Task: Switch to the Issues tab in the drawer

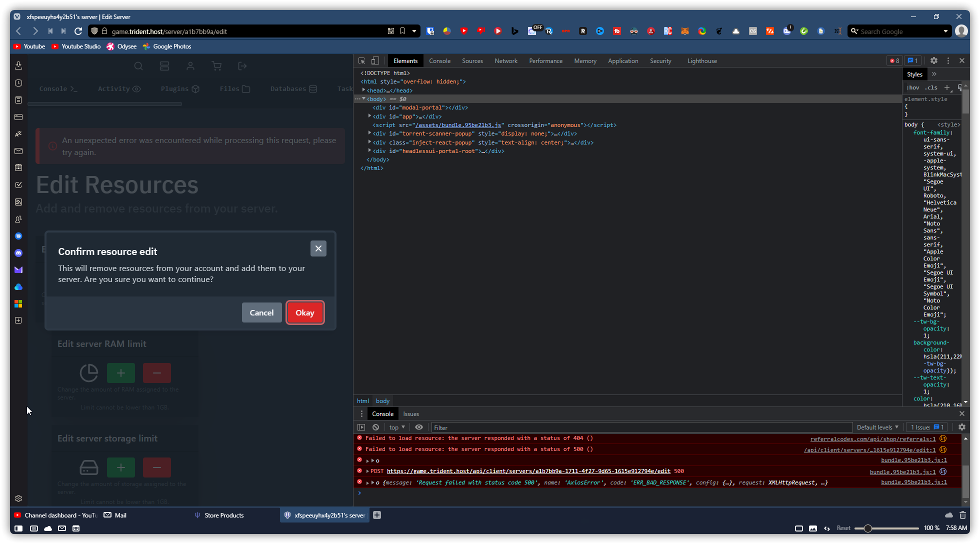Action: pos(410,413)
